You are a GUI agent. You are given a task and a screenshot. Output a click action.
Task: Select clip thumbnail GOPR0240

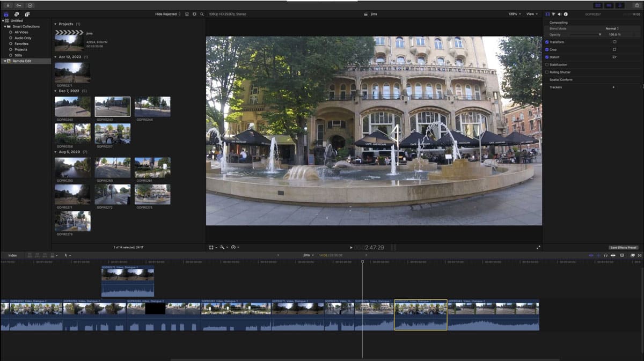tap(72, 107)
